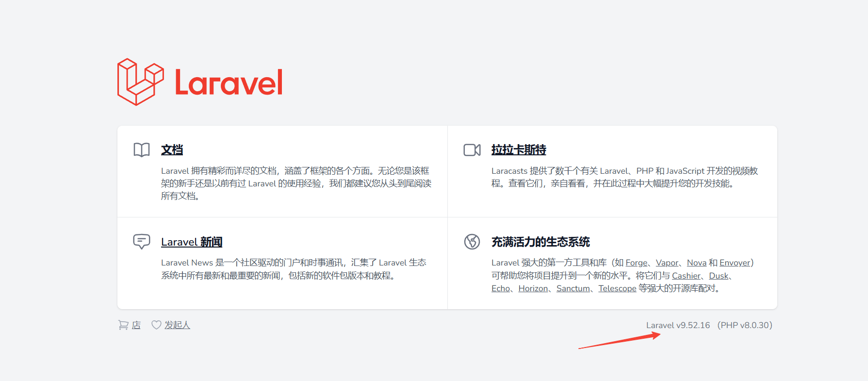Open the 发起人 sponsor link

click(177, 325)
